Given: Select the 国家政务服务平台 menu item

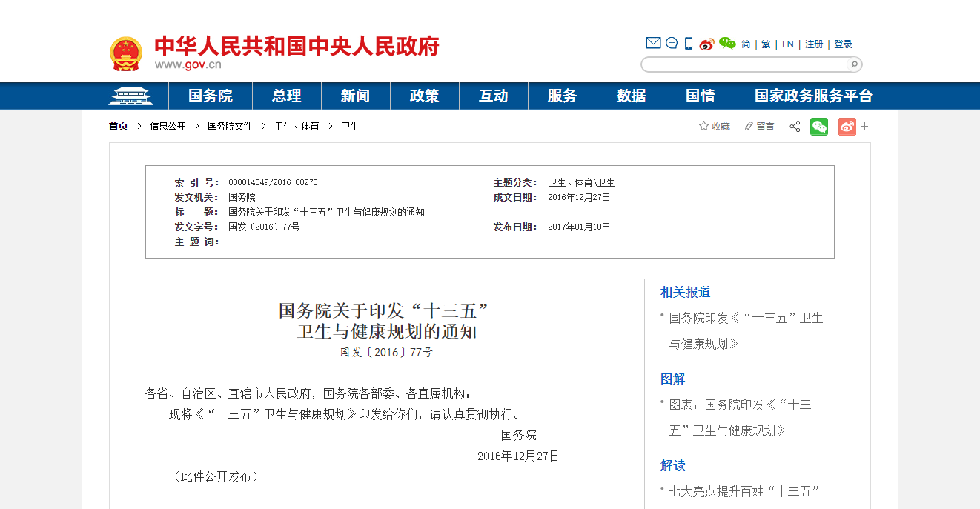Looking at the screenshot, I should [x=813, y=96].
